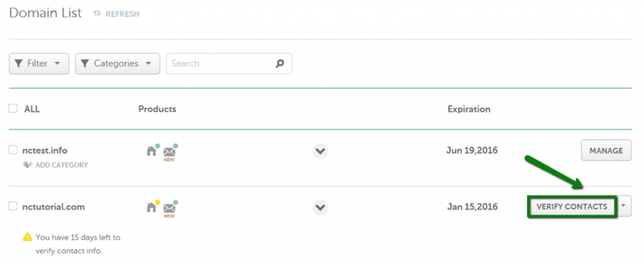Click the MANAGE button for nctest.info

pos(606,151)
